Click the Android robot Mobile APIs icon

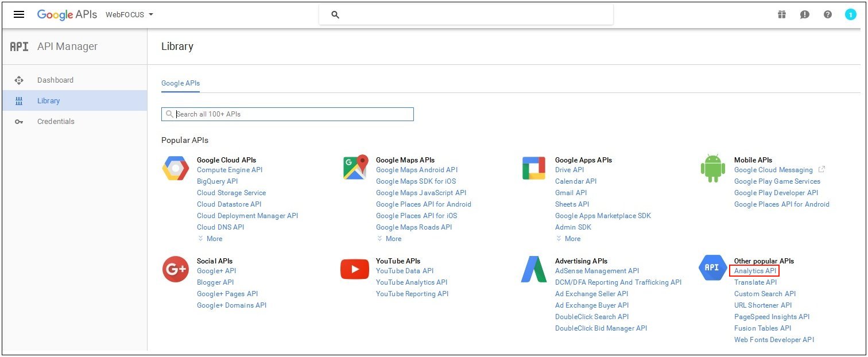tap(712, 168)
